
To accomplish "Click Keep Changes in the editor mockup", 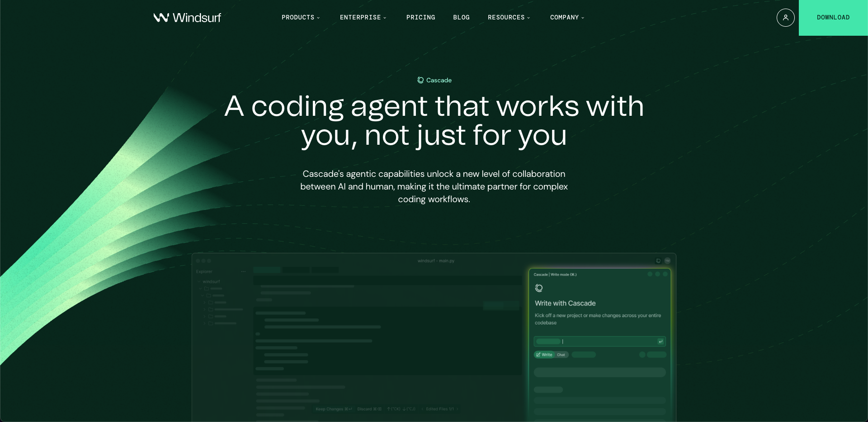I will [x=334, y=409].
